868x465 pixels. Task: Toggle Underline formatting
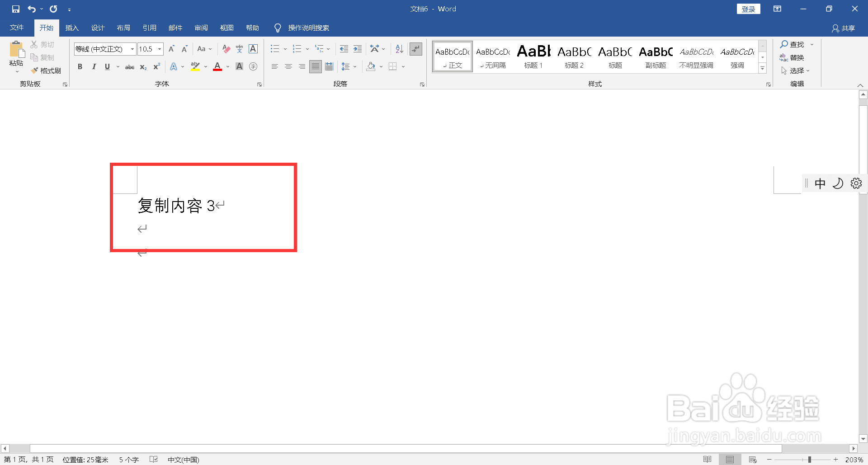pos(107,66)
